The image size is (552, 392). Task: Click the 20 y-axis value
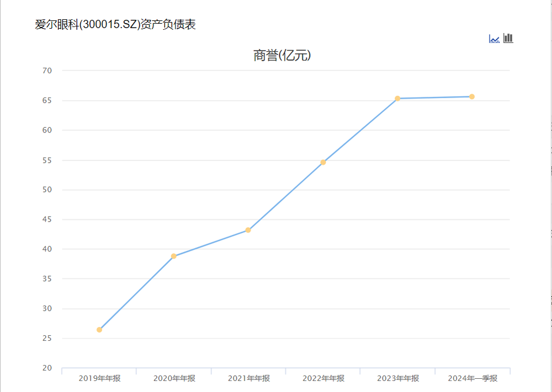(x=47, y=368)
